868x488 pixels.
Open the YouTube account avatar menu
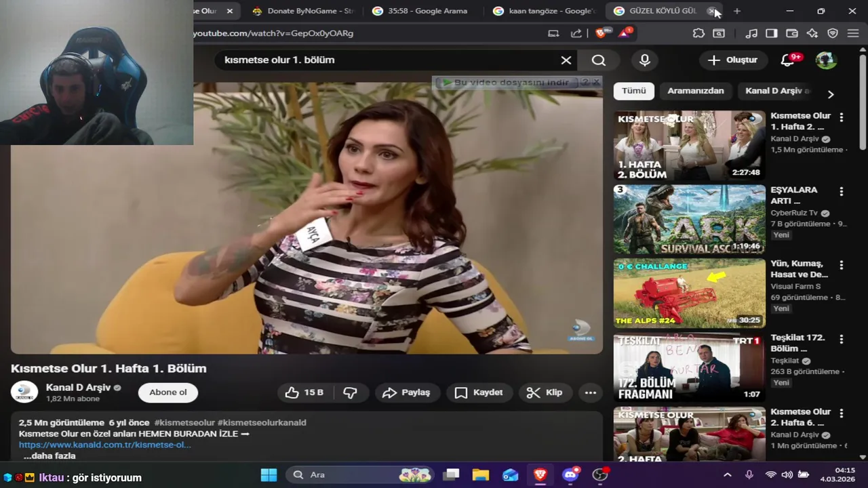click(x=825, y=60)
